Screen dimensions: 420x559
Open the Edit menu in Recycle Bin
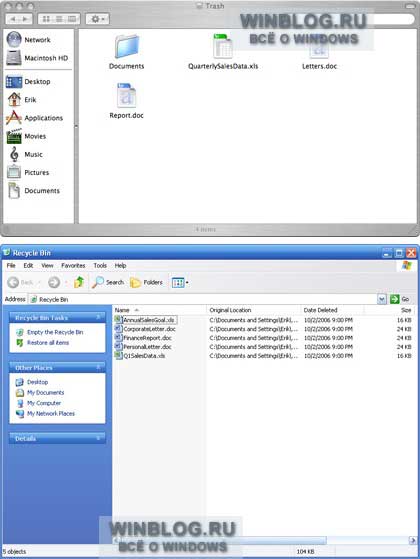click(28, 266)
